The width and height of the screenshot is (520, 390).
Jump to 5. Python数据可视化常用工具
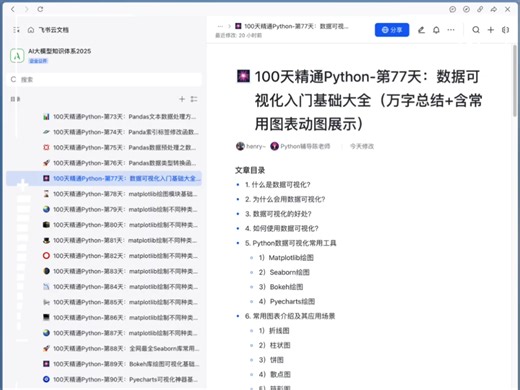point(291,243)
